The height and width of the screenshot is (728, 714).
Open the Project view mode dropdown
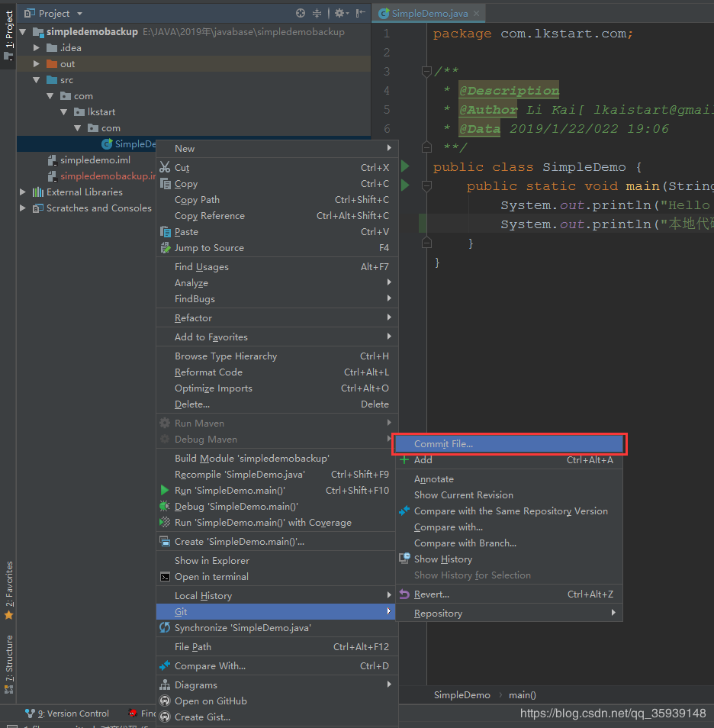pos(80,13)
